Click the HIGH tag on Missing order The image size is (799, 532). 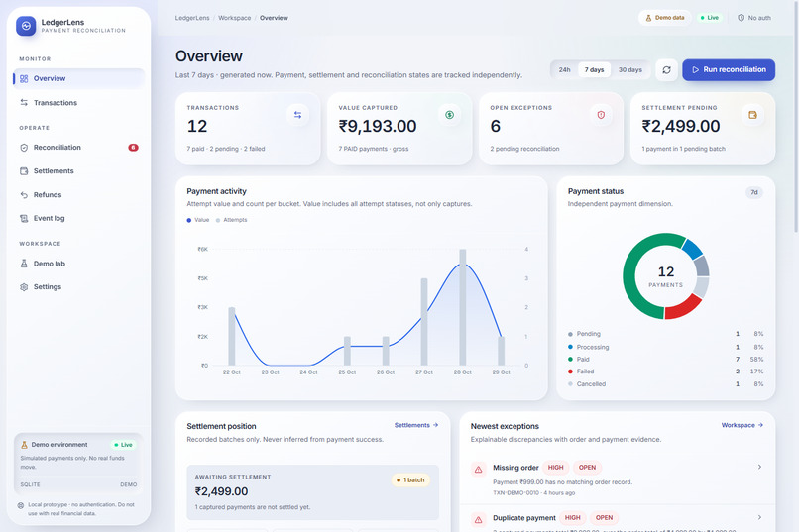click(x=555, y=468)
